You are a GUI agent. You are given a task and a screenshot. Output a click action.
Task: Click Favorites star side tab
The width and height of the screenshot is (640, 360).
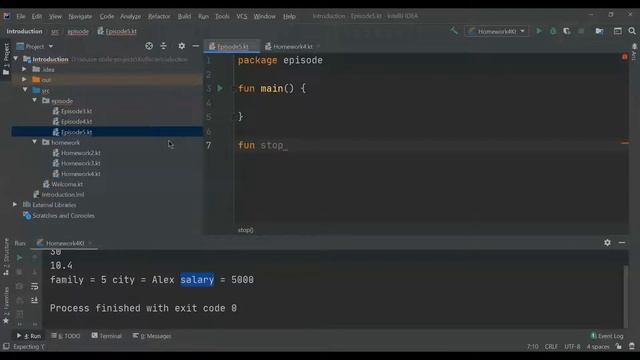pyautogui.click(x=6, y=305)
